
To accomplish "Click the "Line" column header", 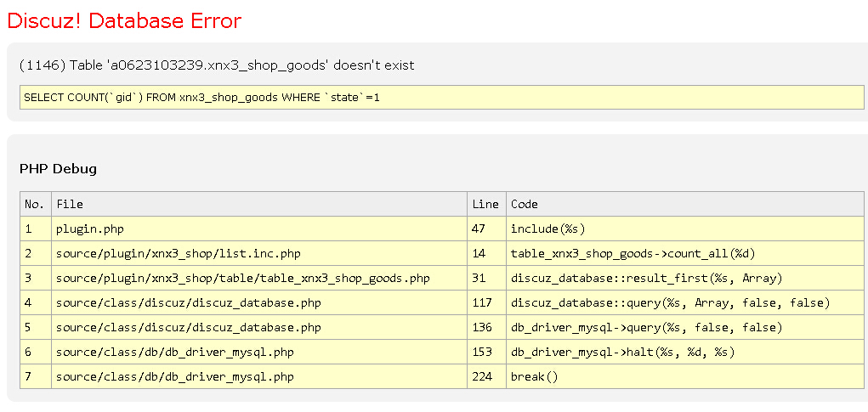I will (485, 204).
